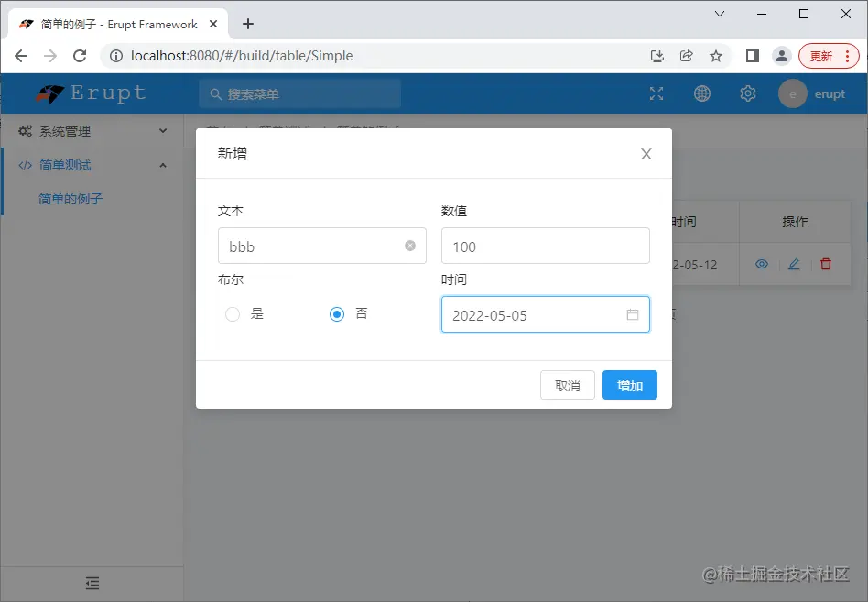Open a new browser tab

coord(248,24)
